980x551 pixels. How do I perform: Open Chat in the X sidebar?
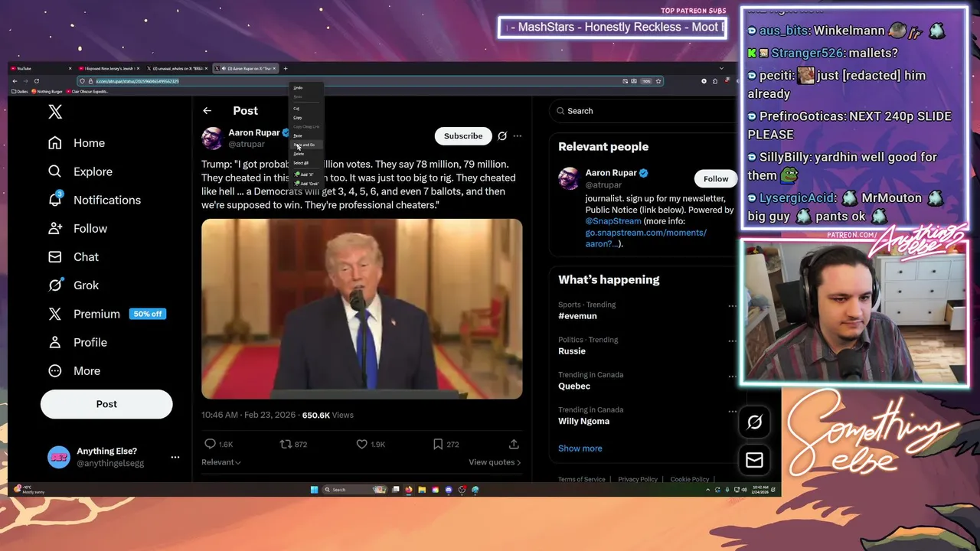point(73,256)
